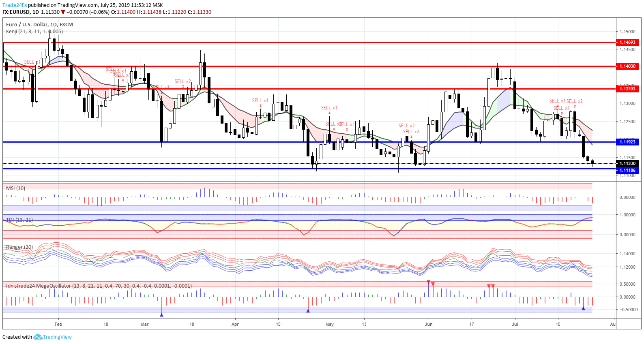Click the Ranger (20) indicator label
Viewport: 644px width, 344px height.
point(19,247)
